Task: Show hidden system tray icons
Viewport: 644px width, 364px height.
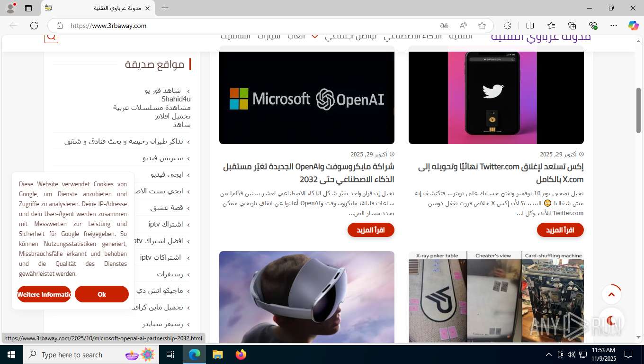Action: 549,355
